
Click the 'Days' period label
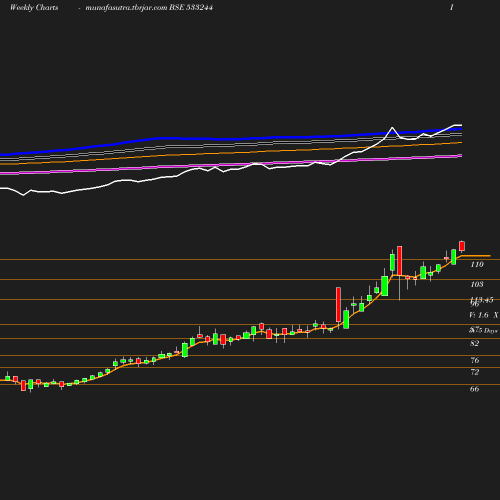pyautogui.click(x=491, y=331)
